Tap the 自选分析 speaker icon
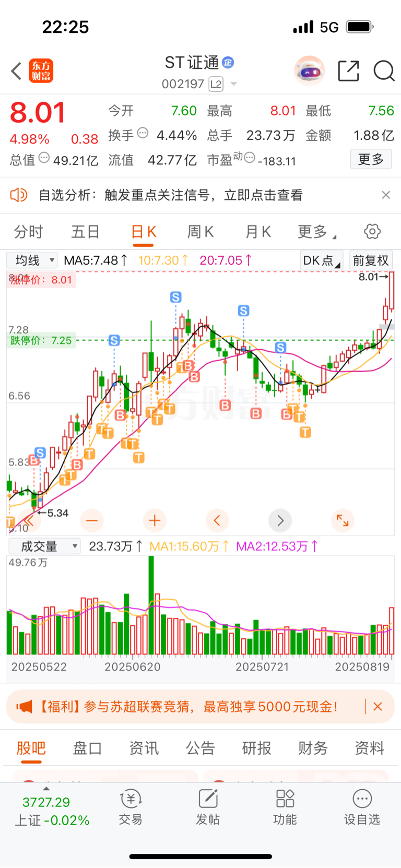The width and height of the screenshot is (401, 868). coord(18,195)
